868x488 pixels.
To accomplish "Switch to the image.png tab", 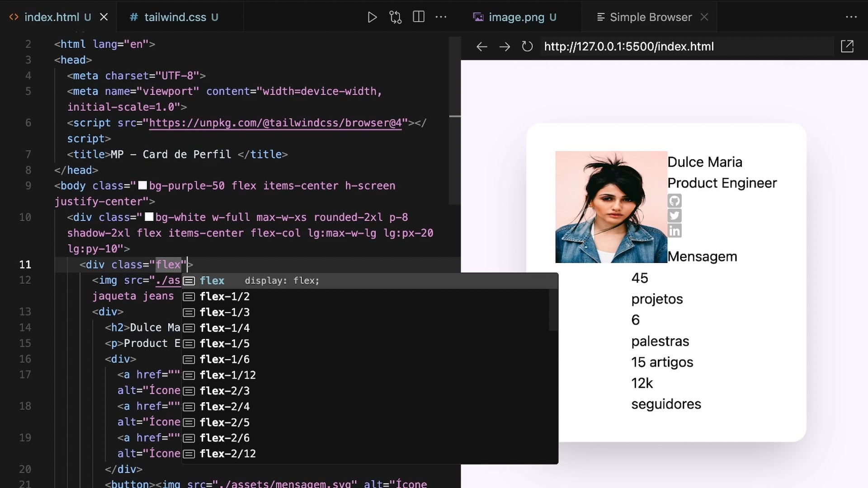I will point(516,17).
